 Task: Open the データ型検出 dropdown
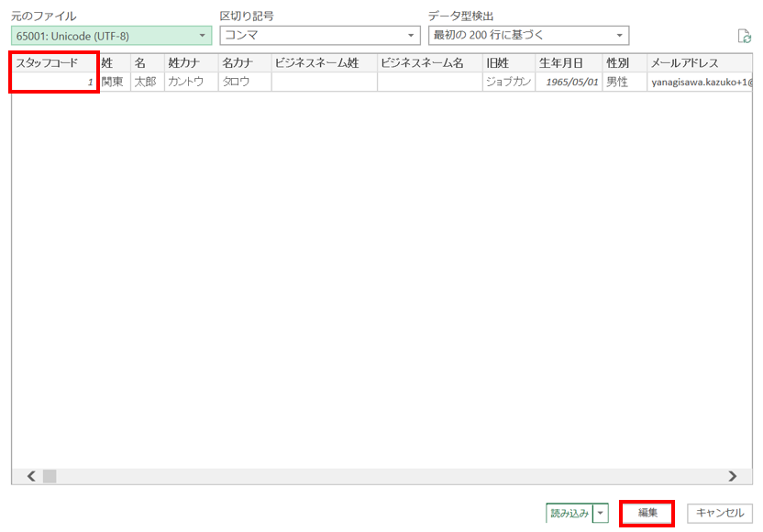[x=528, y=36]
